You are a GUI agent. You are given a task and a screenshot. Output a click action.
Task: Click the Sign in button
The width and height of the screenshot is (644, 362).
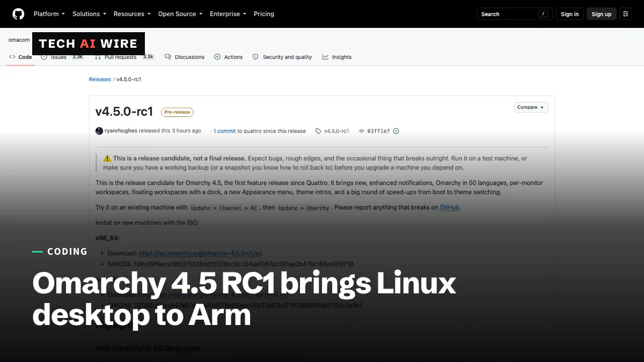click(x=570, y=14)
